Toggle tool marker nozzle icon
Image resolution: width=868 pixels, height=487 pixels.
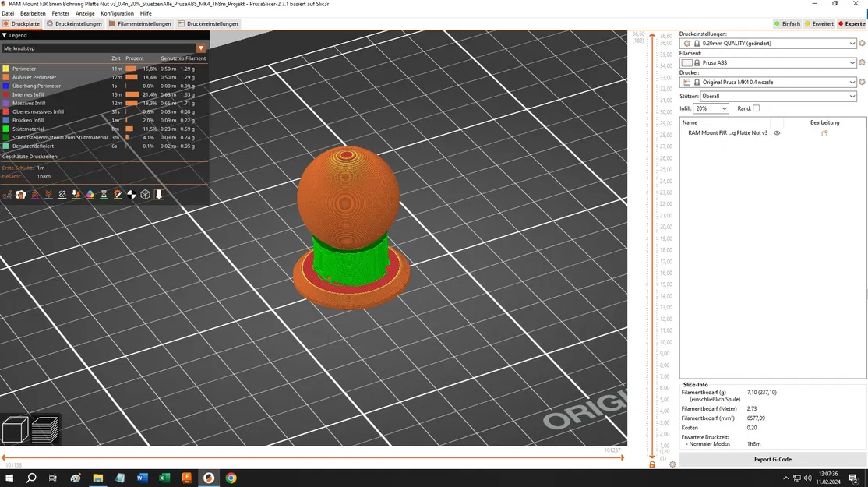pos(159,195)
